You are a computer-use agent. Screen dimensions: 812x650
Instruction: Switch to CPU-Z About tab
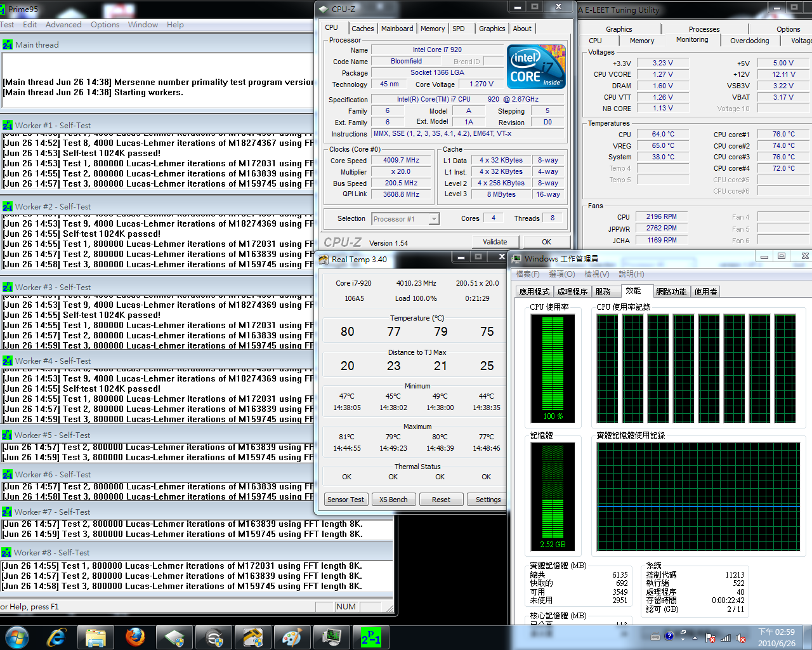[x=522, y=29]
